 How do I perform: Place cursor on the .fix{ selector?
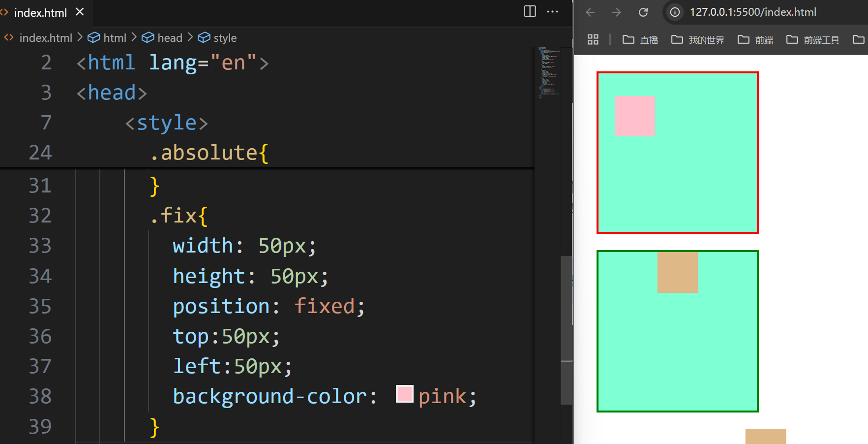179,216
